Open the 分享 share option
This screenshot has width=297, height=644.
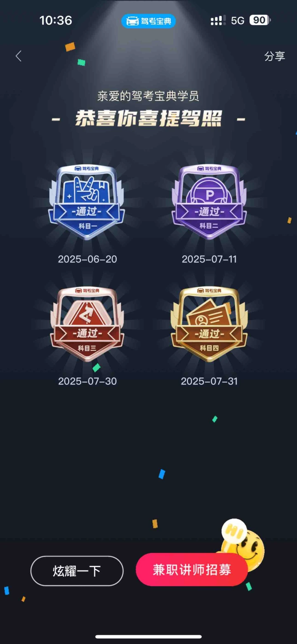(275, 56)
